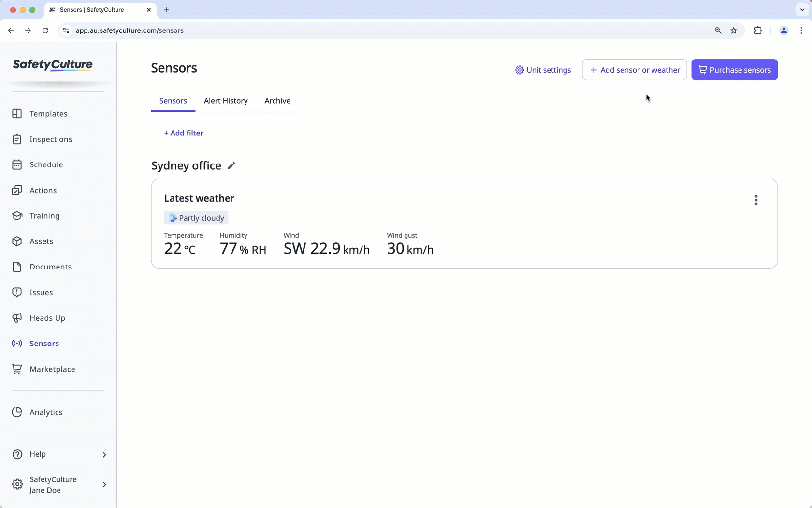Expand the Help submenu chevron

[x=104, y=455]
